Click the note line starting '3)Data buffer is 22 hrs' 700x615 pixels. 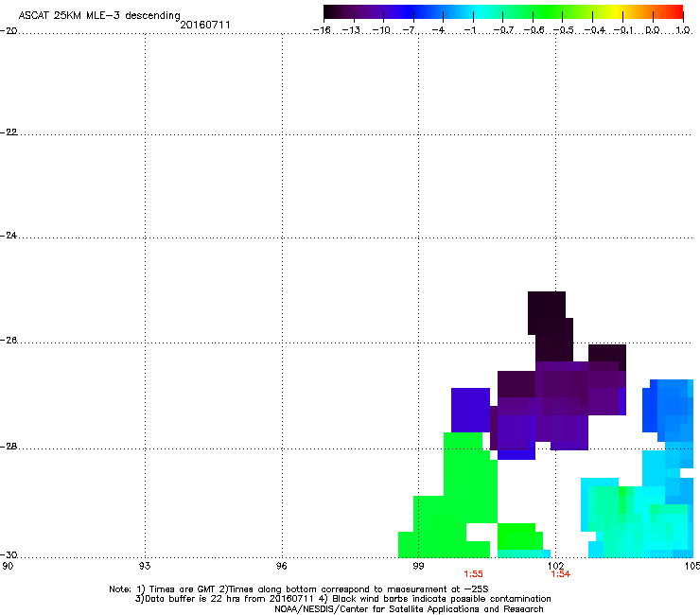(x=342, y=599)
